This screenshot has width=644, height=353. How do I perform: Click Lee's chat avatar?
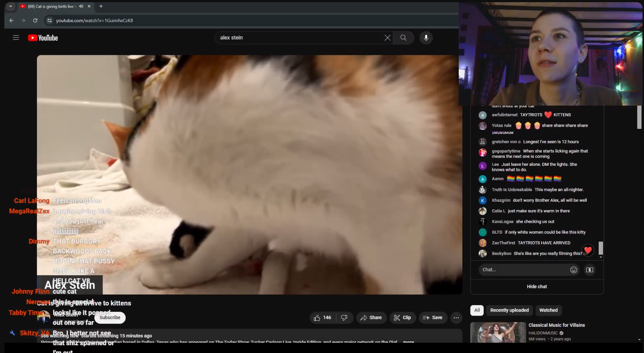[x=483, y=166]
